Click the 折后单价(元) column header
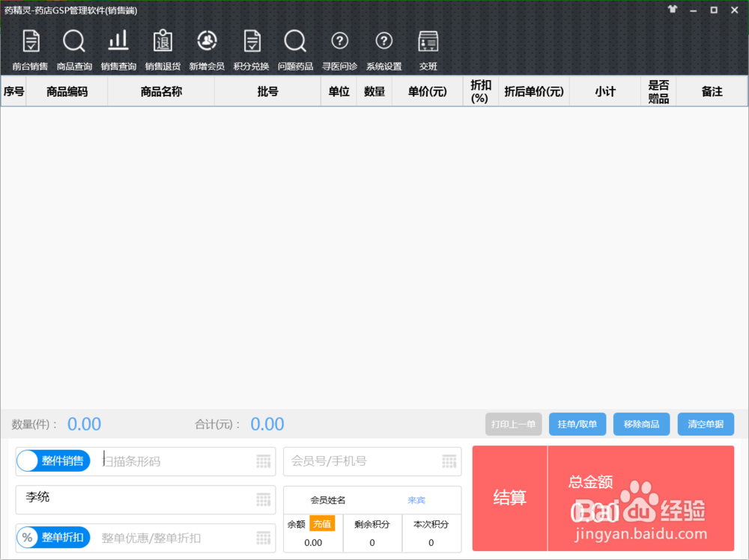 coord(534,91)
